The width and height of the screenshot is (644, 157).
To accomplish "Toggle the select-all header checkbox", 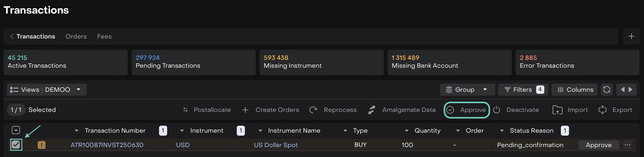I will click(x=16, y=130).
